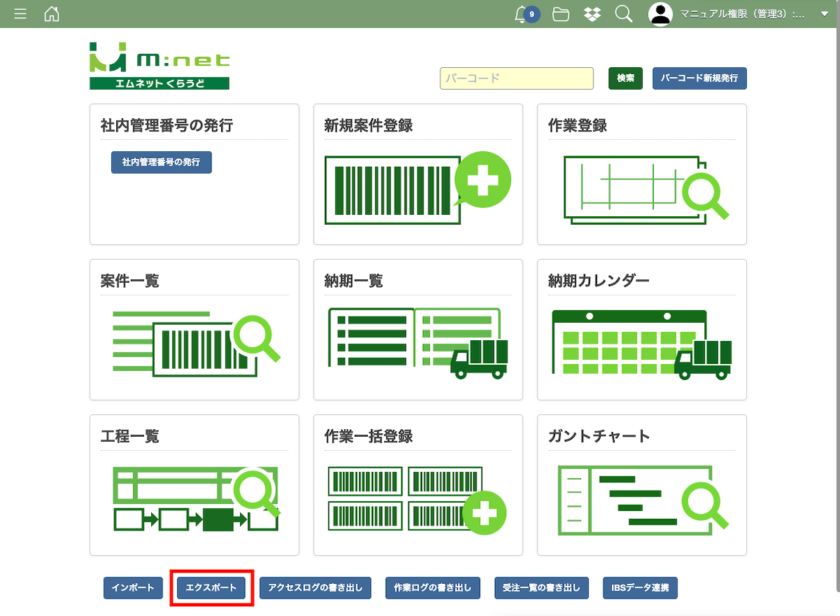Go to home via house icon
The image size is (840, 616).
pos(52,14)
